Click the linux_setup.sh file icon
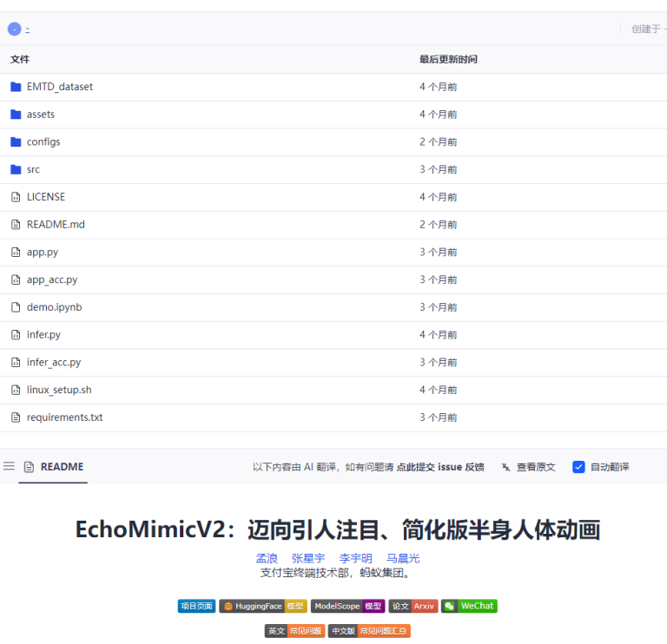The width and height of the screenshot is (667, 644). click(x=16, y=390)
